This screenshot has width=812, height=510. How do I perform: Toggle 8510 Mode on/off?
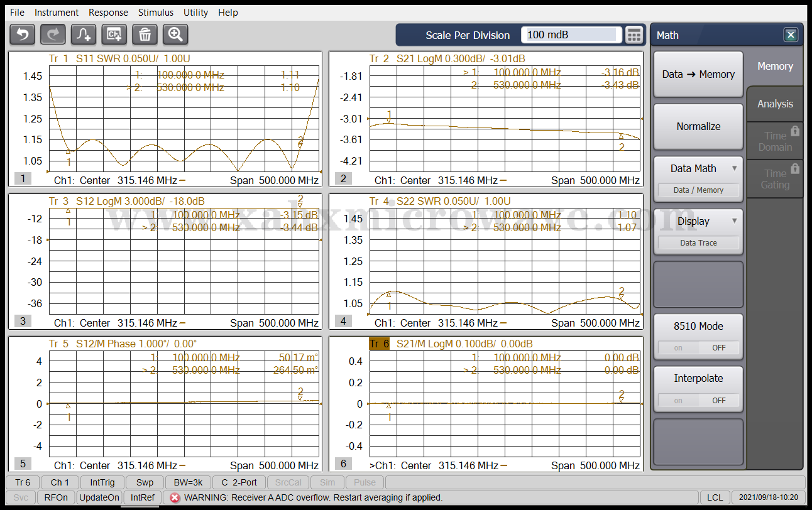(698, 337)
